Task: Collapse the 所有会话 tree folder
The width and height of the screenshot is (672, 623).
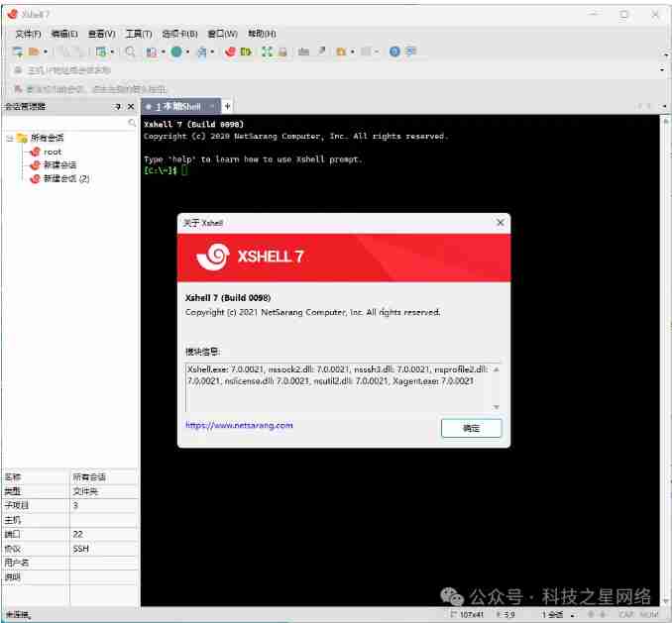Action: pos(9,138)
